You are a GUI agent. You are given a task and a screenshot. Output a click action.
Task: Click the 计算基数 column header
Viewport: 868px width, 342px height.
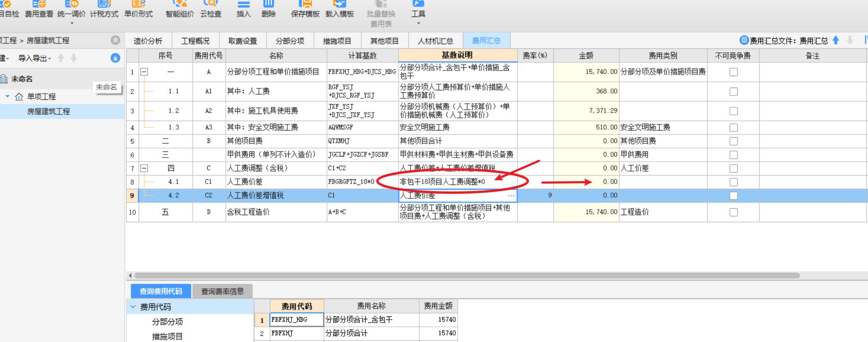363,55
